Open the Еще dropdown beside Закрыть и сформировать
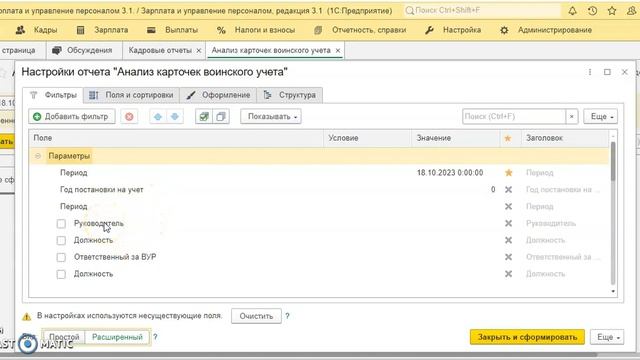640x360 pixels. tap(607, 337)
